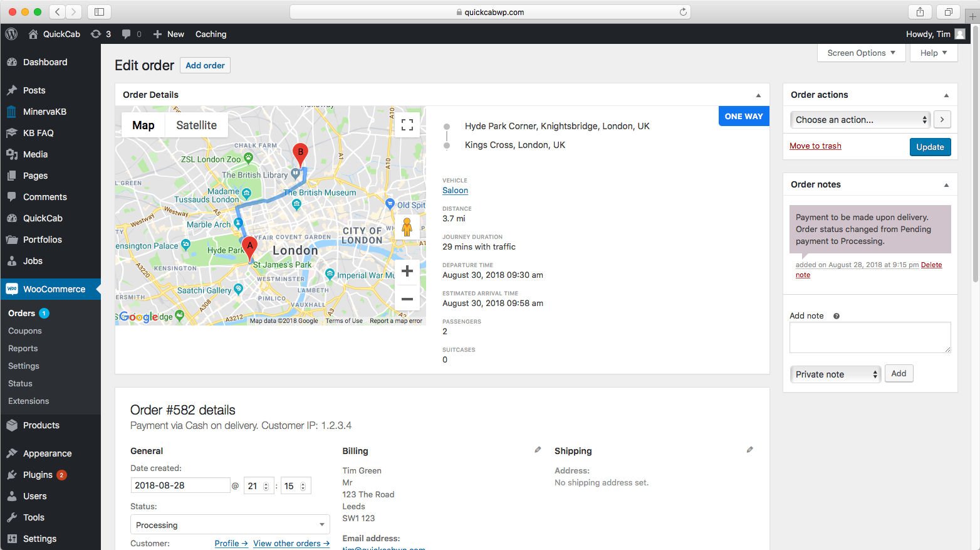Open the order Status Processing dropdown
Viewport: 980px width, 550px height.
pyautogui.click(x=230, y=525)
